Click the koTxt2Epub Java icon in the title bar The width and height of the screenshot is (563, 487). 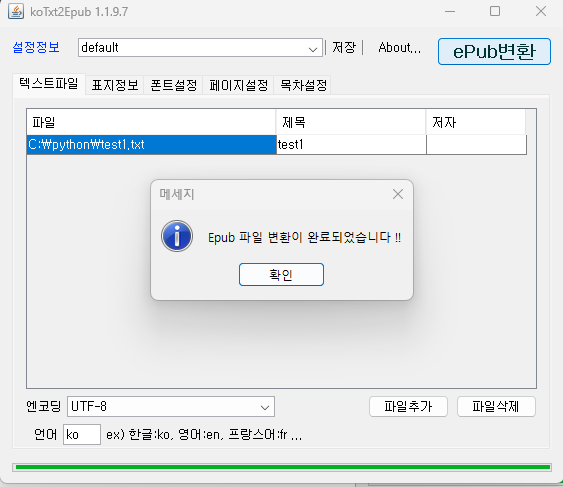tap(16, 11)
